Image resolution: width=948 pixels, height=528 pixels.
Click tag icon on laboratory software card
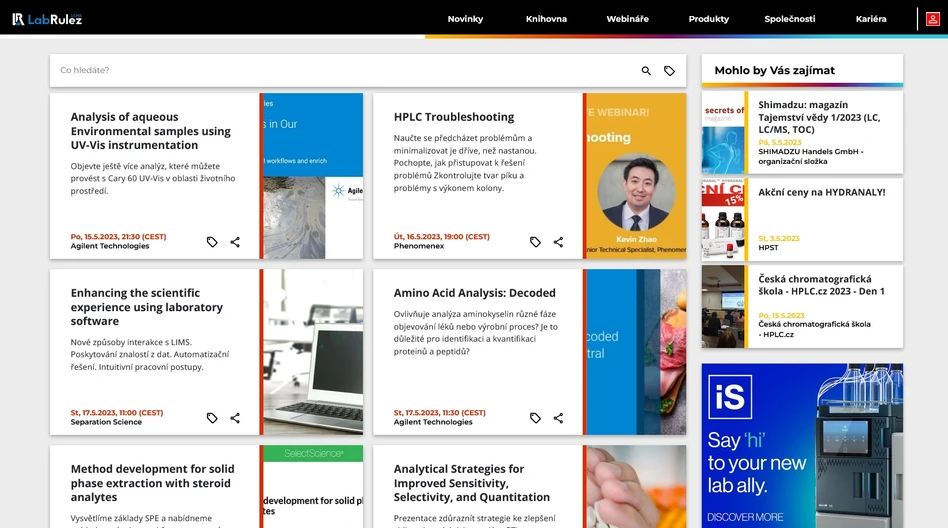pos(212,418)
